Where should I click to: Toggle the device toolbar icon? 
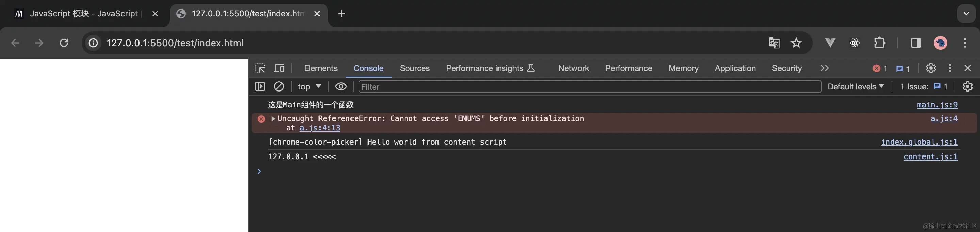279,68
